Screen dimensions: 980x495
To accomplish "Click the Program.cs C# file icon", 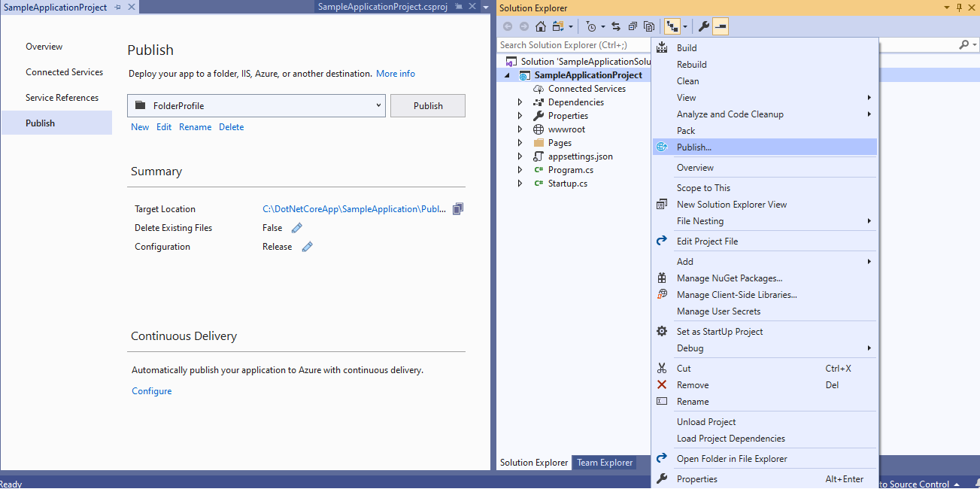I will tap(539, 170).
